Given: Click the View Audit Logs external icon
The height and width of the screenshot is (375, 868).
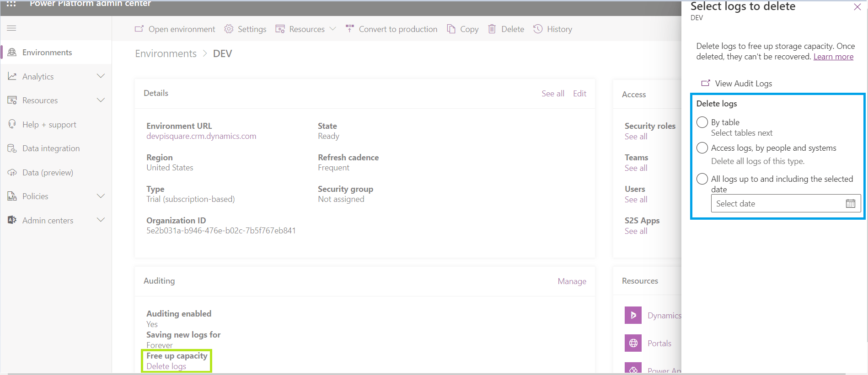Looking at the screenshot, I should tap(706, 83).
